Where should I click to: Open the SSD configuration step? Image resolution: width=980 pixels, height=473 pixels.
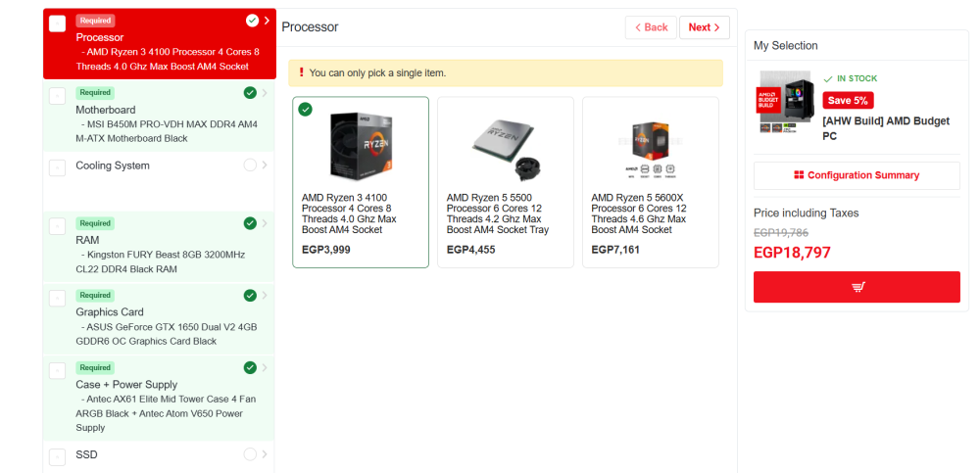click(x=87, y=454)
